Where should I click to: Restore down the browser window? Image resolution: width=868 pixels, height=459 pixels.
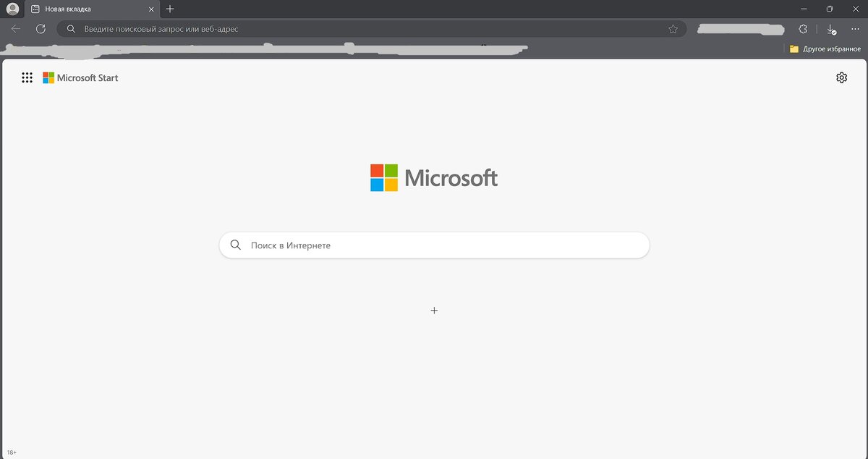click(x=830, y=9)
